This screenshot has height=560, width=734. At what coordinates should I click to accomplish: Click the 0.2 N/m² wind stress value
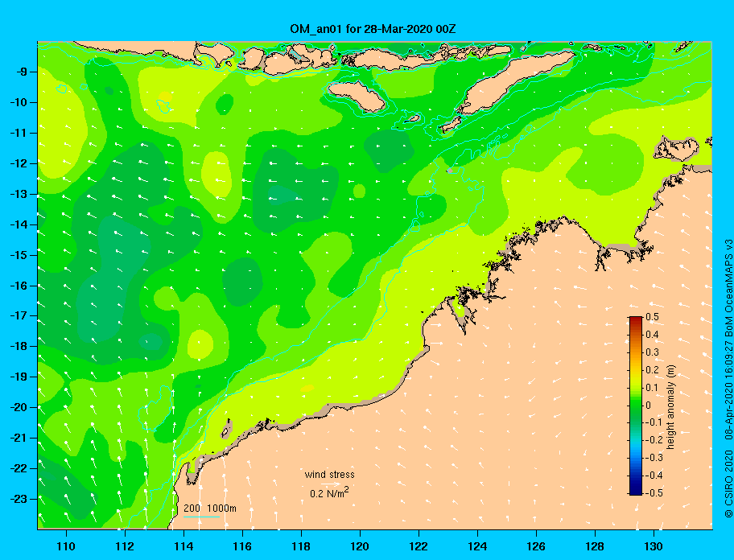(329, 492)
